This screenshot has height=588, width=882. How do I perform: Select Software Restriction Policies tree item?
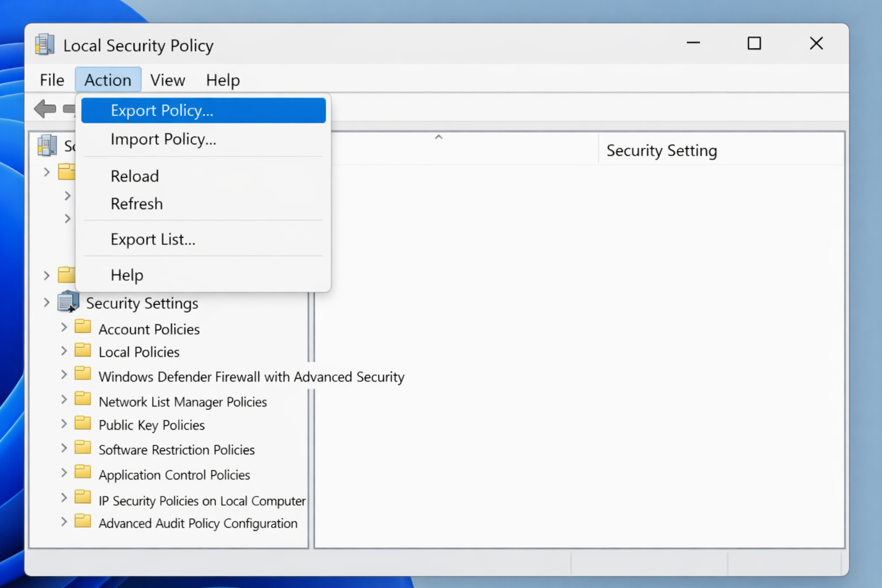(x=177, y=450)
